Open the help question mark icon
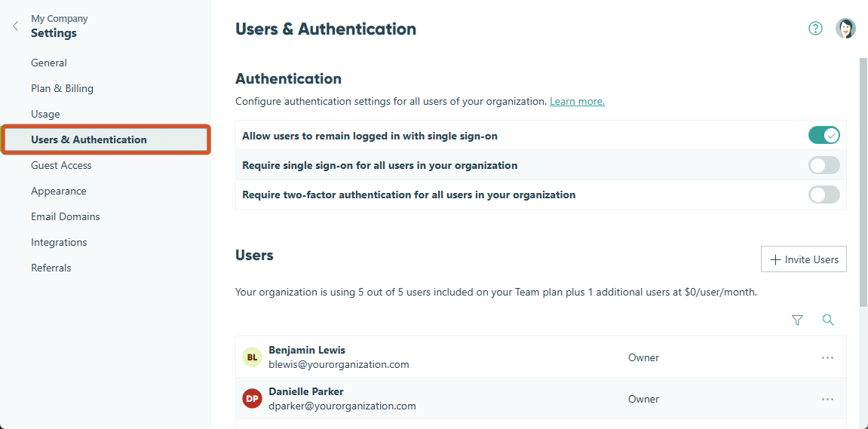Viewport: 868px width, 429px height. tap(815, 28)
